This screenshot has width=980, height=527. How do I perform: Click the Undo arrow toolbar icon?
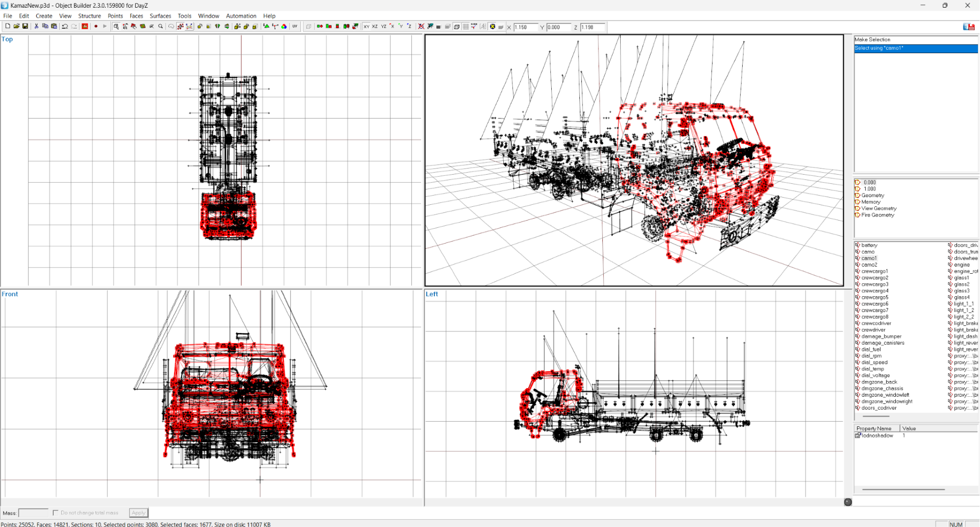65,27
